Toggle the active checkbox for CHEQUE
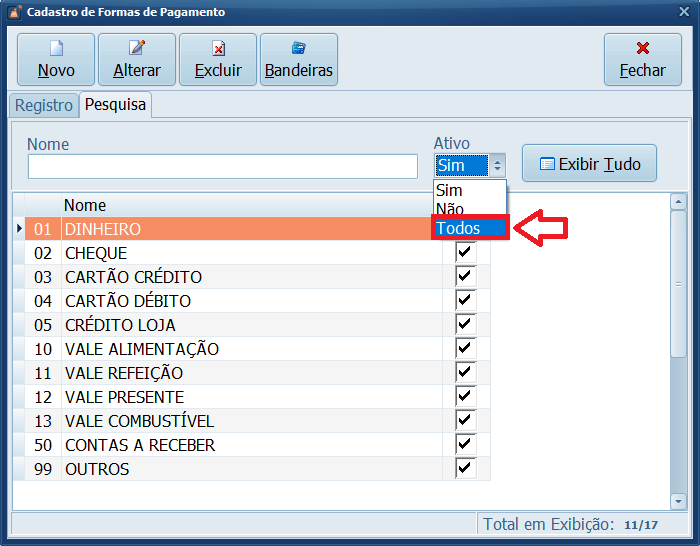700x546 pixels. 465,253
